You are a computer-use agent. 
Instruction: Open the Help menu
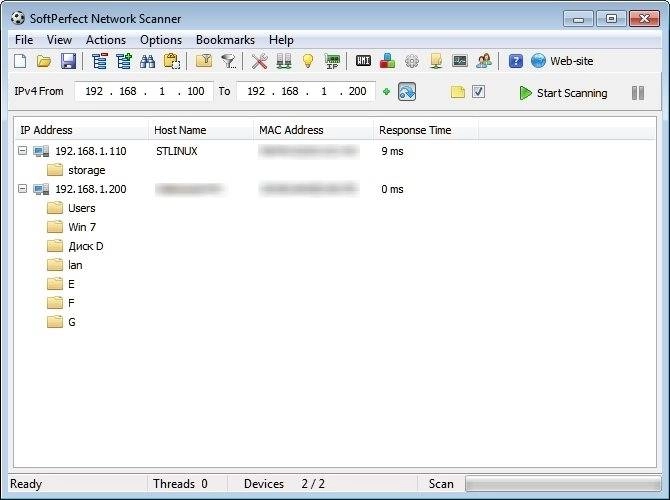tap(281, 40)
